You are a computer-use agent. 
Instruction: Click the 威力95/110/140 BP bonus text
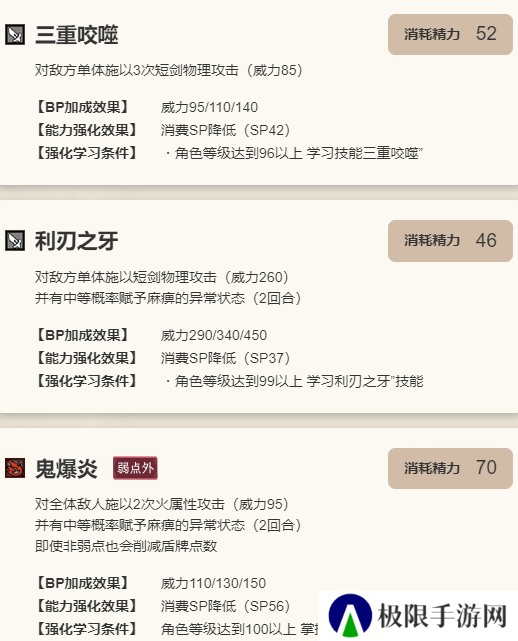209,108
